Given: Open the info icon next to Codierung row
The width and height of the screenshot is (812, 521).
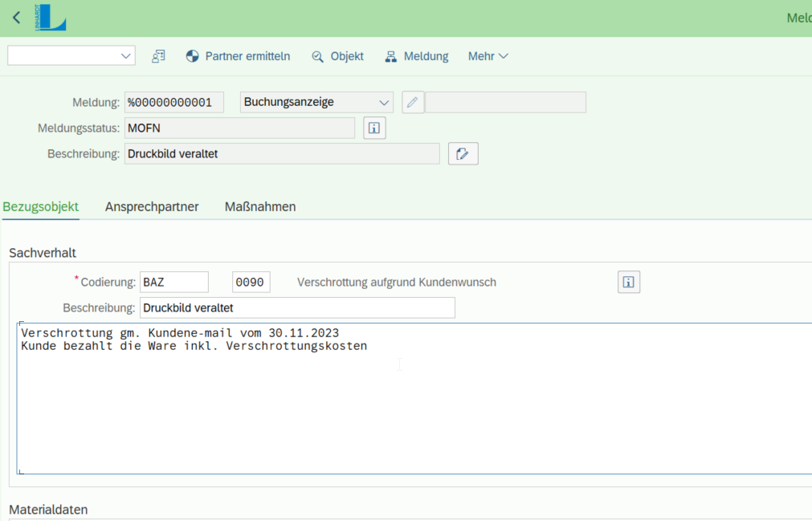Looking at the screenshot, I should pyautogui.click(x=629, y=282).
